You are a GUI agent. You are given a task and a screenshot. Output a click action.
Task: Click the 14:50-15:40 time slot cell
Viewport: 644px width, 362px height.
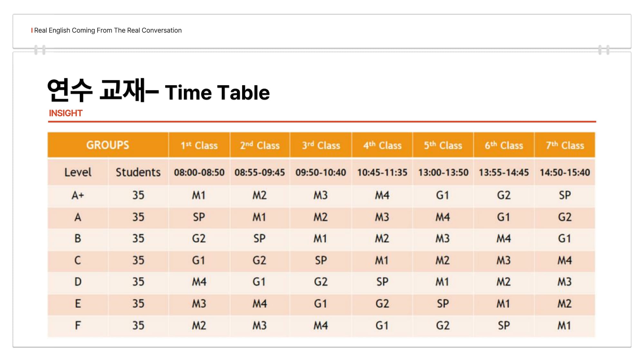point(565,172)
